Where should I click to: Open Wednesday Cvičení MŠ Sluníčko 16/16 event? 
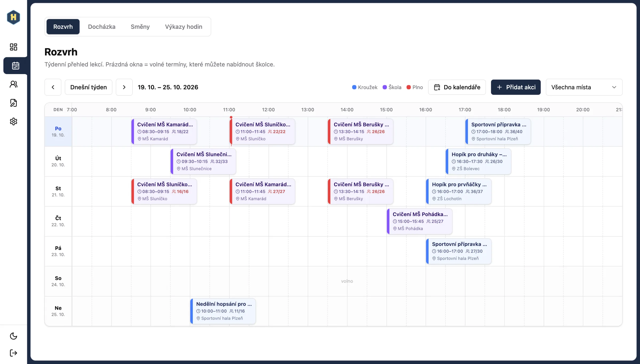coord(164,191)
